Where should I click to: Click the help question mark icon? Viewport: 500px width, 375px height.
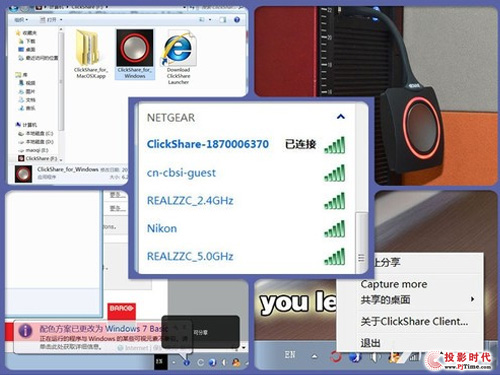(237, 20)
